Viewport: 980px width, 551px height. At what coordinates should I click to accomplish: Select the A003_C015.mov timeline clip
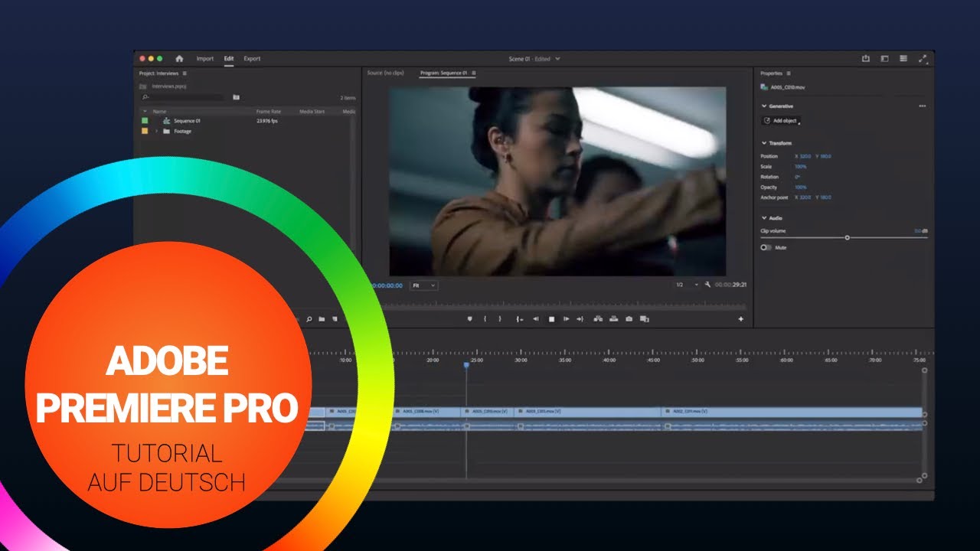pos(587,412)
